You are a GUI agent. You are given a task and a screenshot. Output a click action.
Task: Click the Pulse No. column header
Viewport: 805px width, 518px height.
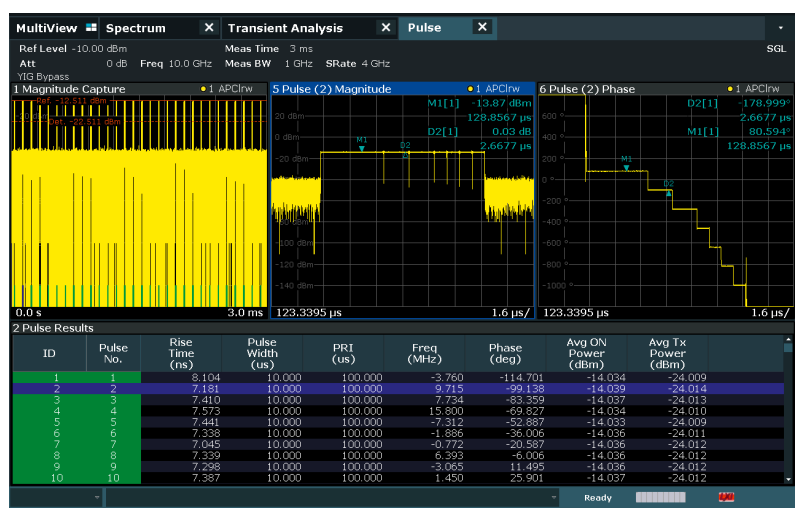(113, 353)
